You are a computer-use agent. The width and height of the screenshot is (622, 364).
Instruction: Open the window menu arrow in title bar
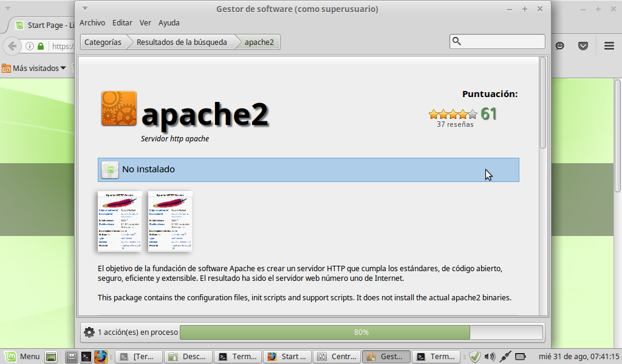(85, 8)
